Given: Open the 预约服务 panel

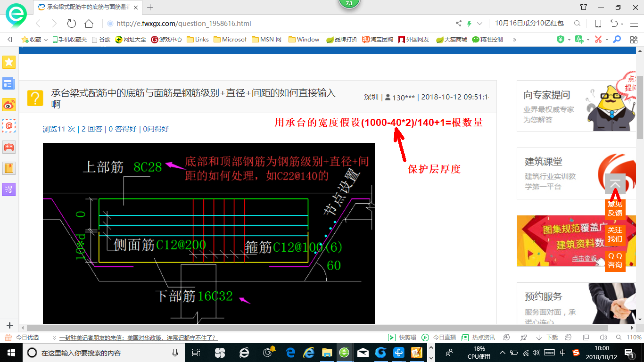Looking at the screenshot, I should click(x=577, y=303).
